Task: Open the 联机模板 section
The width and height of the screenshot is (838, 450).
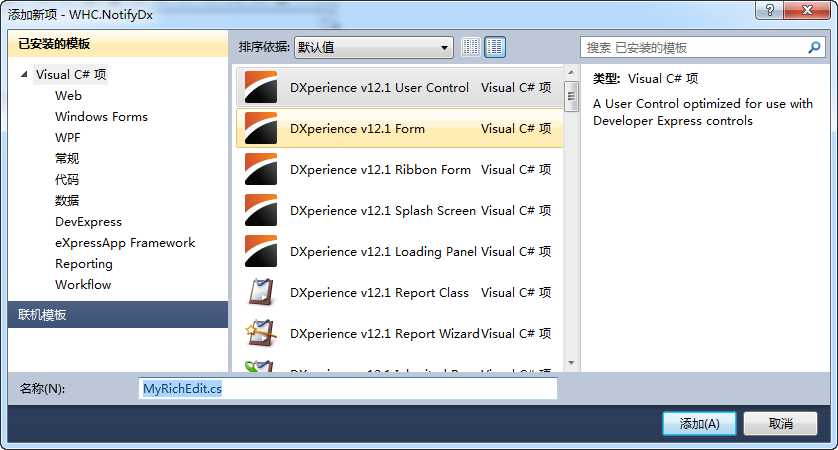Action: point(118,314)
